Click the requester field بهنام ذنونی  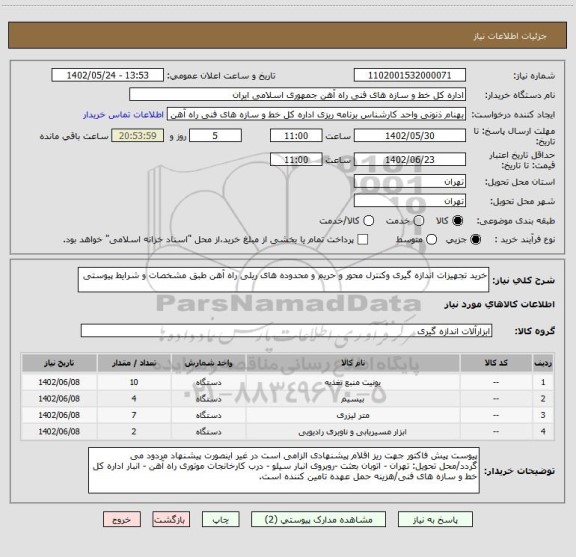pyautogui.click(x=316, y=115)
